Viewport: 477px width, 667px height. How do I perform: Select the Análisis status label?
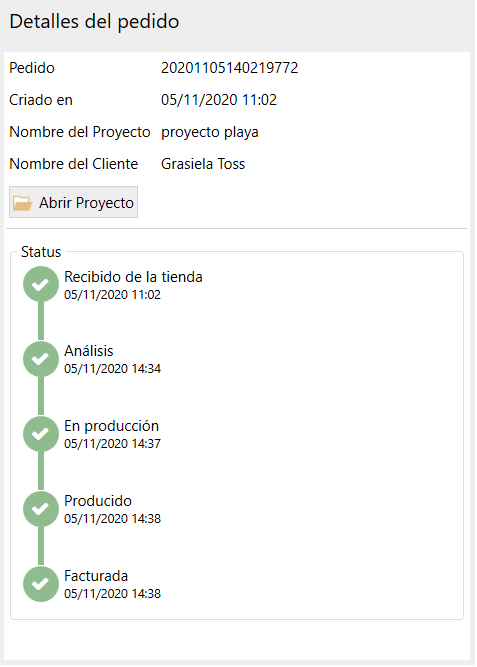(x=89, y=351)
